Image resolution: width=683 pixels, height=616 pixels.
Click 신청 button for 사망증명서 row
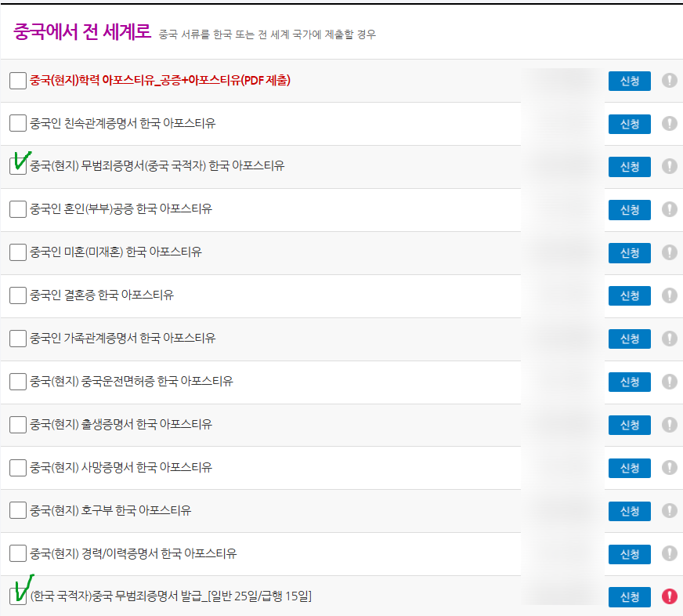tap(630, 468)
